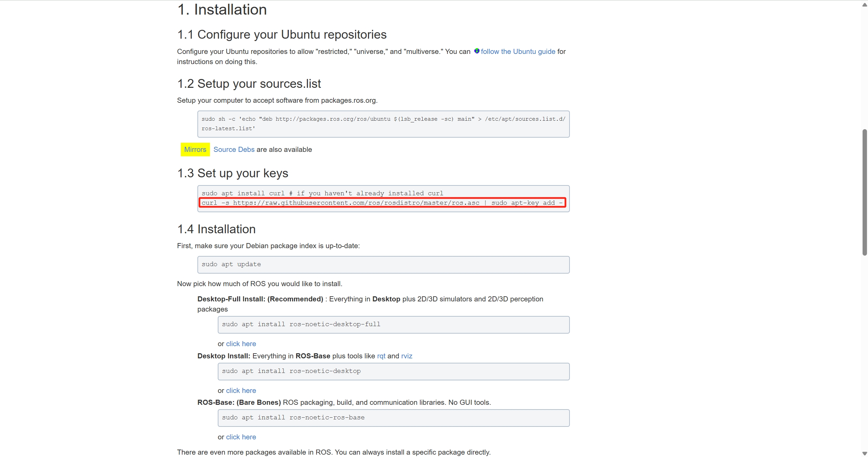The height and width of the screenshot is (457, 868).
Task: Open the follow the Ubuntu guide link
Action: pyautogui.click(x=518, y=52)
